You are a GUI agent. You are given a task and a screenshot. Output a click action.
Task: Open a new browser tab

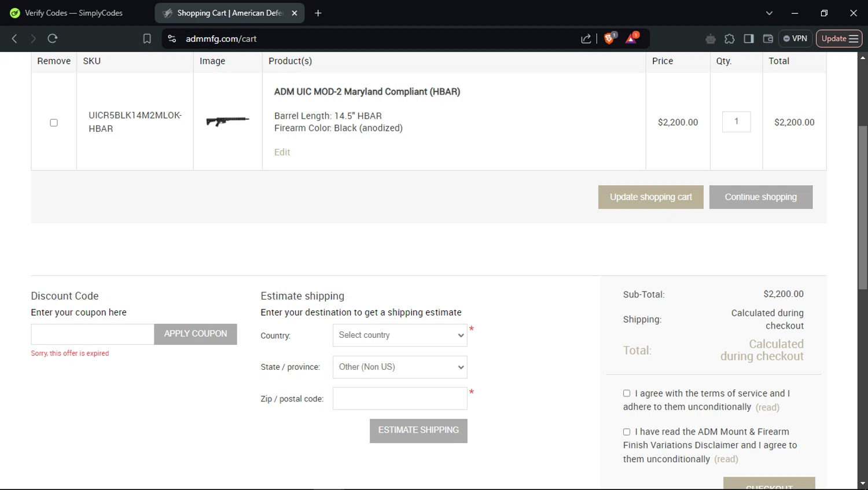click(318, 13)
